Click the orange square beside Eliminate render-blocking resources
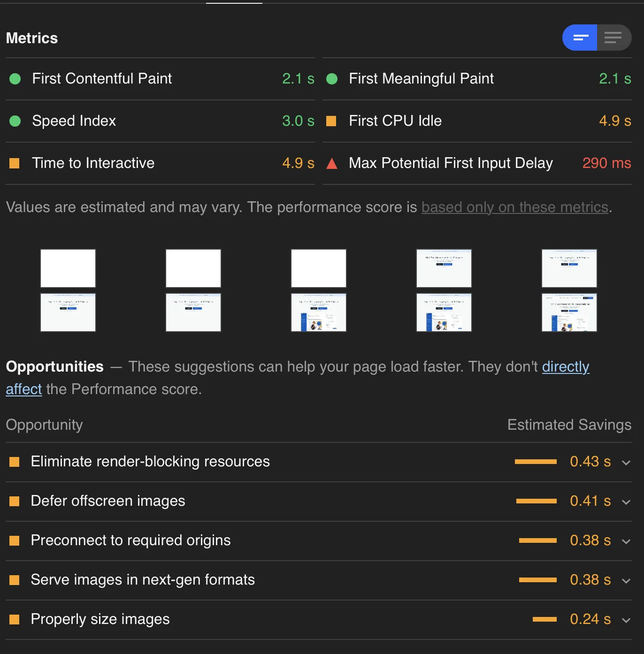Image resolution: width=644 pixels, height=654 pixels. (x=15, y=462)
